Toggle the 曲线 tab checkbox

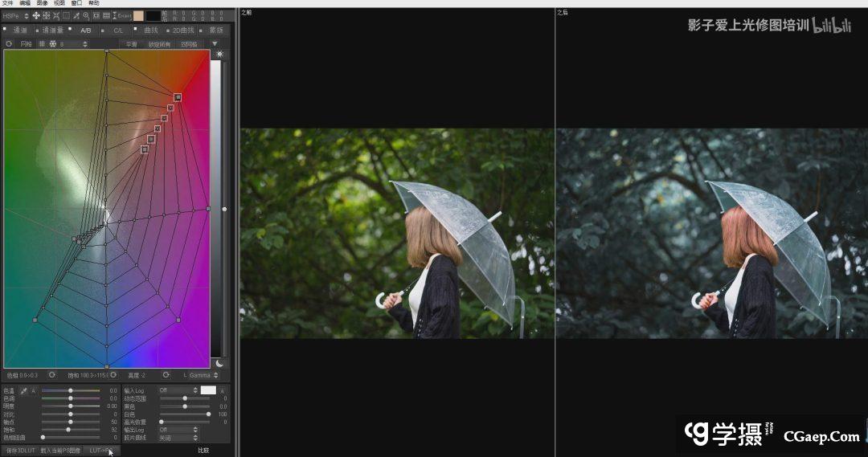[136, 30]
